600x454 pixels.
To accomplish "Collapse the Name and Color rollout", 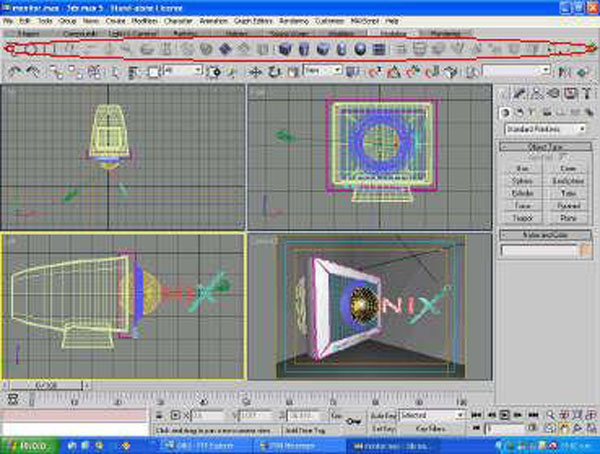I will (x=545, y=235).
